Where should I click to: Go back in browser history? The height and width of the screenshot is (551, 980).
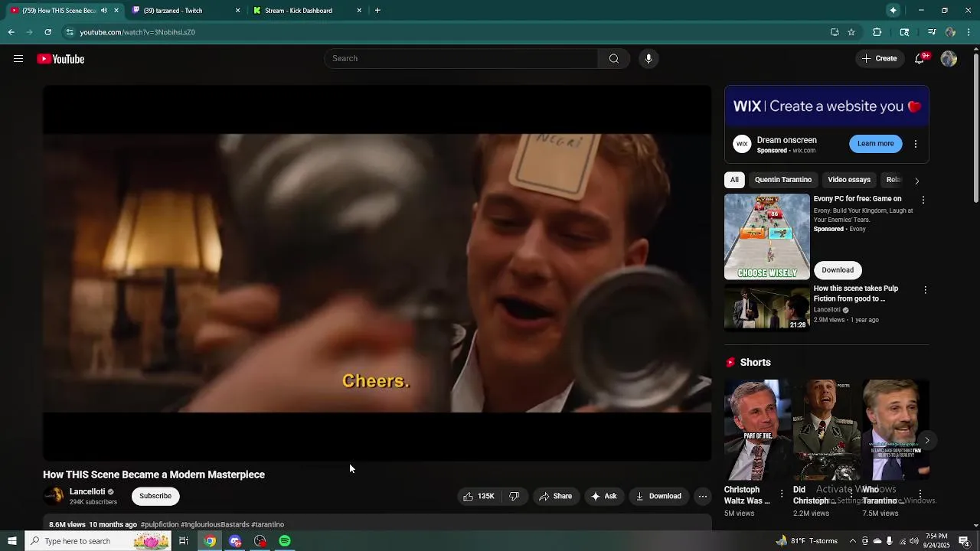pyautogui.click(x=11, y=32)
